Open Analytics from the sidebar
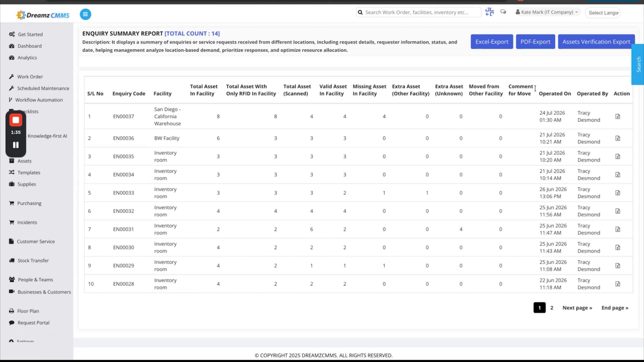Viewport: 644px width, 362px height. (x=27, y=58)
